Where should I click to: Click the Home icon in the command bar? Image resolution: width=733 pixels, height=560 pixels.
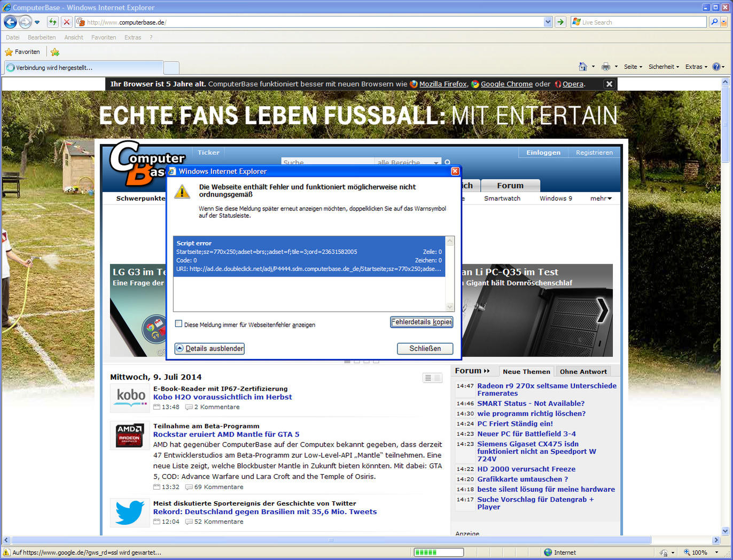[583, 67]
